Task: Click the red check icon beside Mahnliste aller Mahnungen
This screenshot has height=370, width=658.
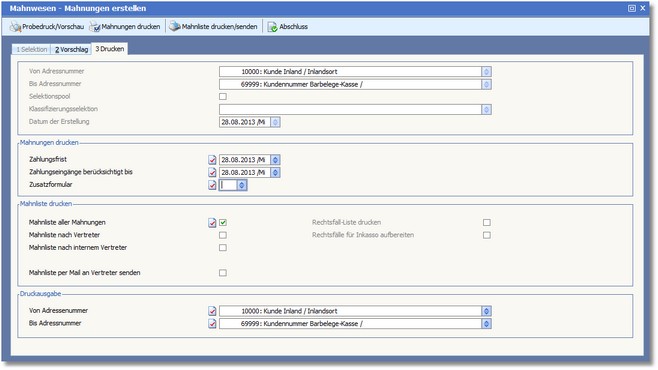Action: (x=212, y=223)
